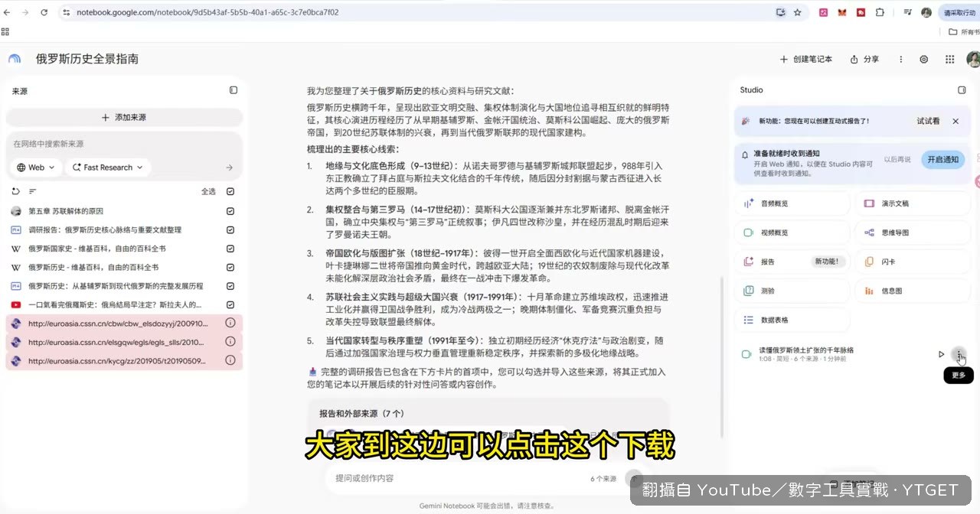Submit web source search arrow
Image resolution: width=980 pixels, height=514 pixels.
[229, 168]
